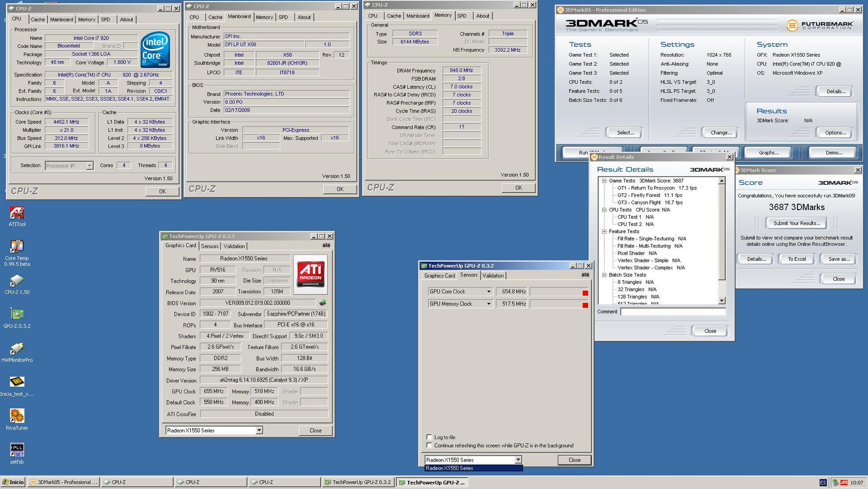Open About tab in CPU-Z Memory window
The width and height of the screenshot is (868, 489).
pyautogui.click(x=482, y=16)
